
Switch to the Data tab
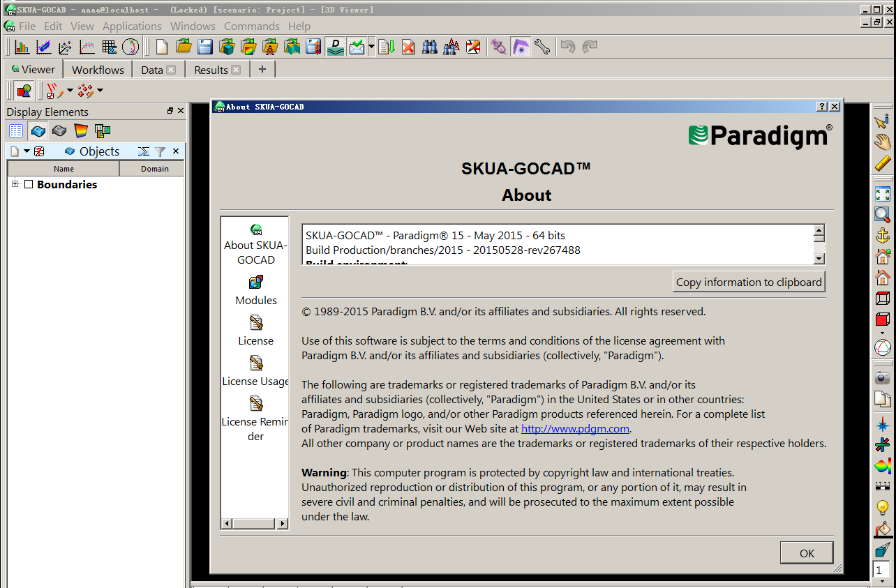tap(151, 70)
